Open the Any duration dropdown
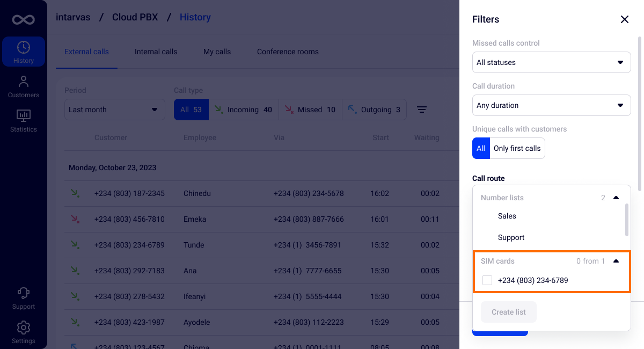 pyautogui.click(x=551, y=105)
